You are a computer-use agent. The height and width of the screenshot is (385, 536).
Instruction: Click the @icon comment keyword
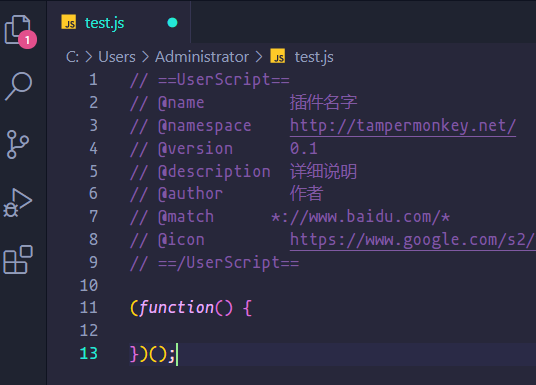pos(181,240)
